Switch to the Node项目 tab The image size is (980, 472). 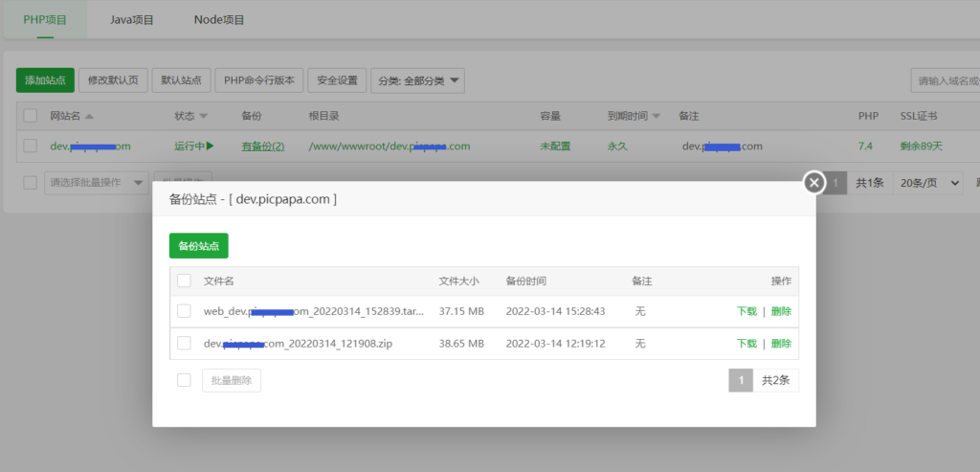point(219,19)
